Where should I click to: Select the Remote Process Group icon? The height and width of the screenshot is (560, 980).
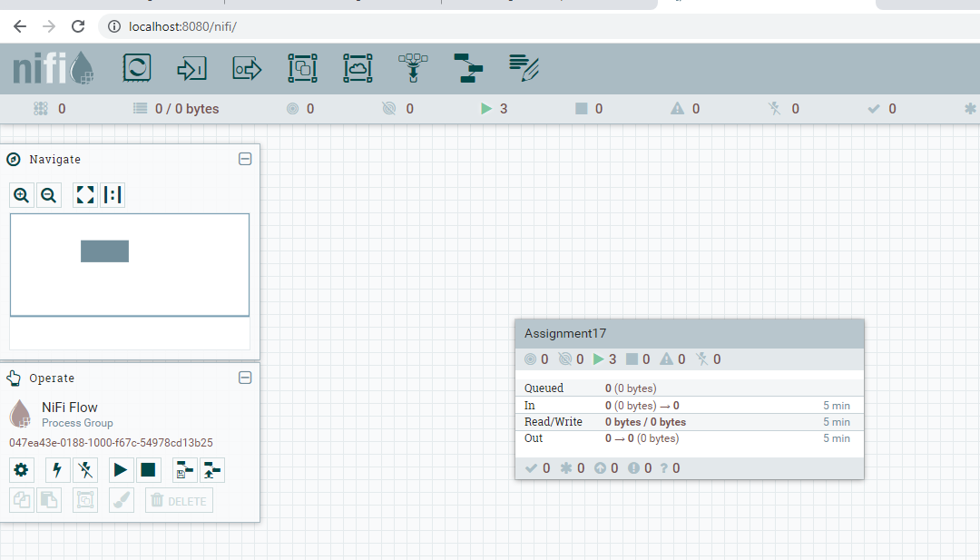click(358, 68)
